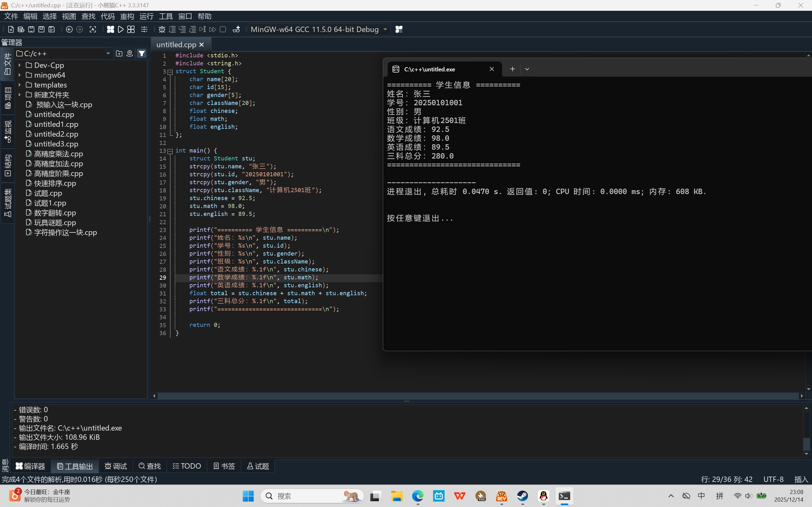Open 快速排序.cpp in the file tree
812x507 pixels.
coord(55,183)
